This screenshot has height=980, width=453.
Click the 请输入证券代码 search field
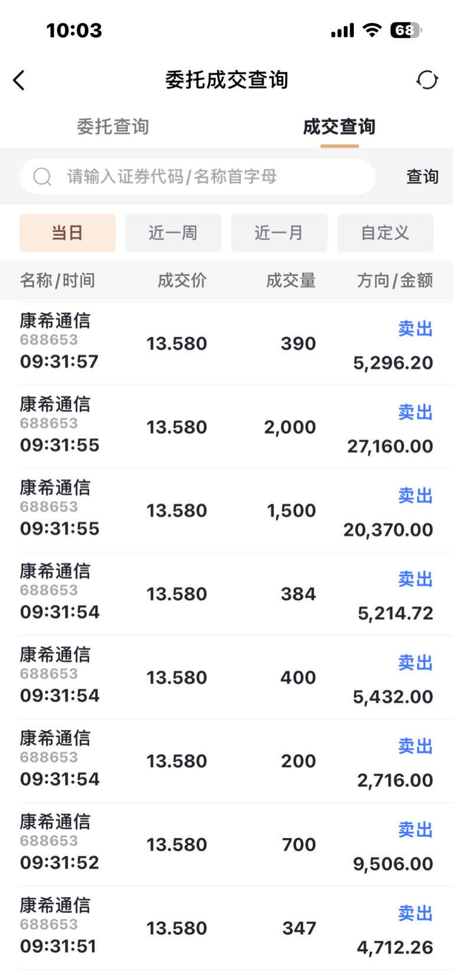[206, 176]
